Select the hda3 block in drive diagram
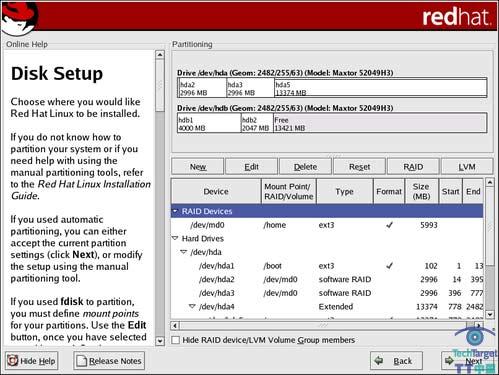499x375 pixels. [x=250, y=88]
